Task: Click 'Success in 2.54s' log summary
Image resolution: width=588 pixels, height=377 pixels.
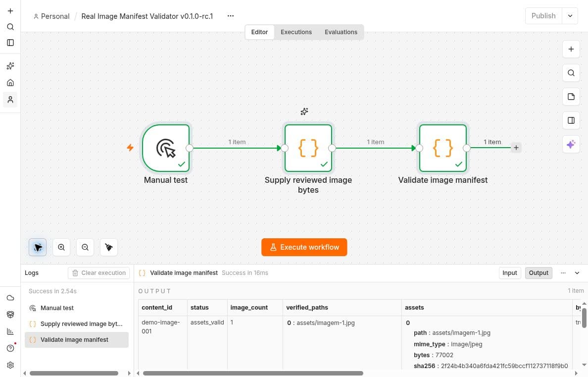Action: click(x=52, y=291)
